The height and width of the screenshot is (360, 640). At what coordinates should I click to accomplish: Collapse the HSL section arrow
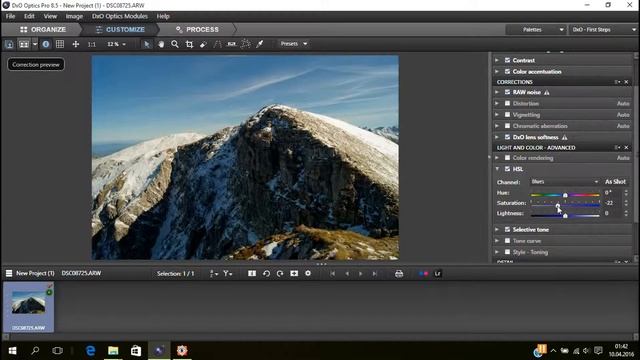click(497, 169)
